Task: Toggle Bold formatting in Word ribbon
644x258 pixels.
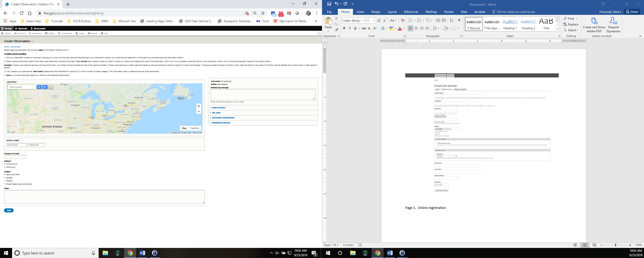Action: coord(344,28)
